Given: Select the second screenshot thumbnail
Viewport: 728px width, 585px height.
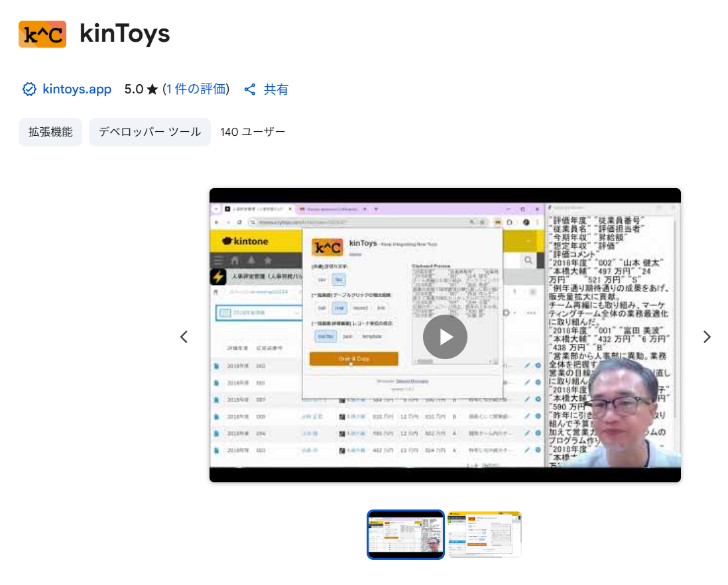Looking at the screenshot, I should (485, 534).
